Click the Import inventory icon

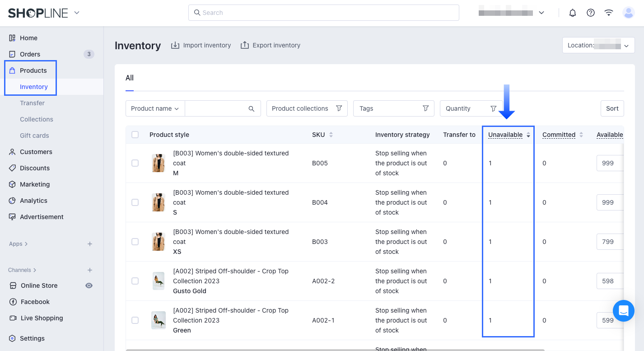pyautogui.click(x=175, y=45)
